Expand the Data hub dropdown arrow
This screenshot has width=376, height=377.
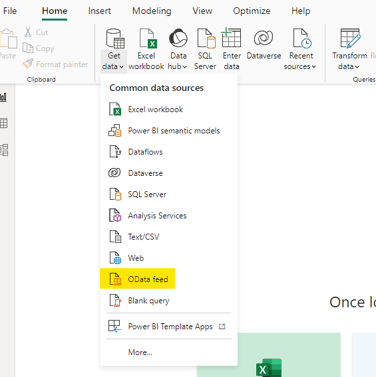185,67
